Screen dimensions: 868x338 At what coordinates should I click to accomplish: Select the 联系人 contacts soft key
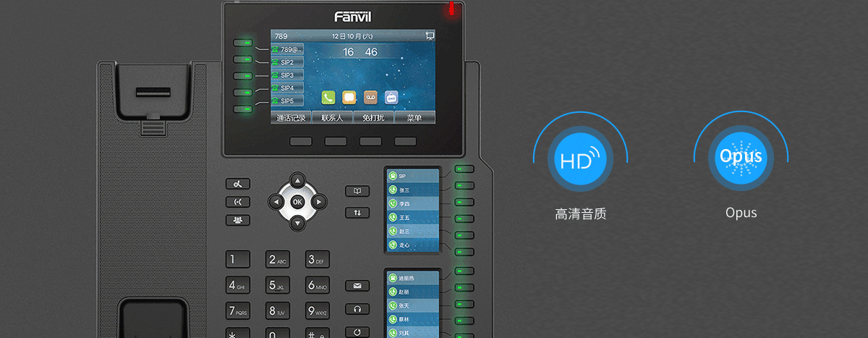click(332, 117)
